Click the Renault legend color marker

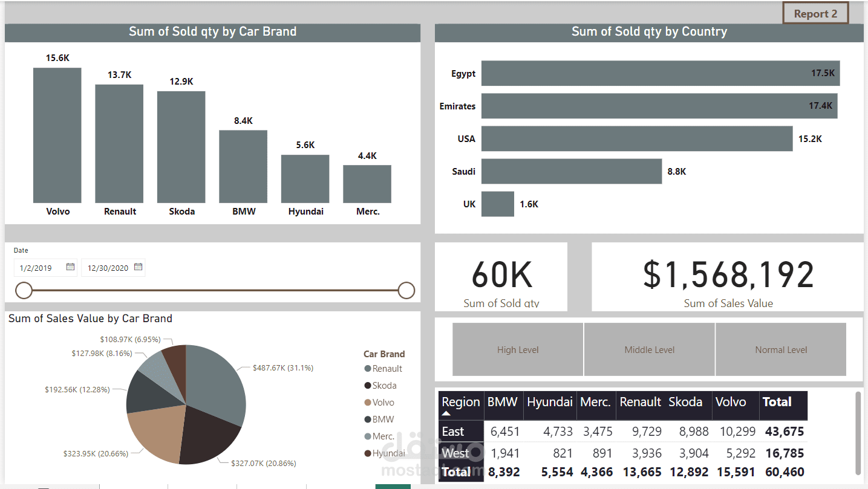pos(368,369)
